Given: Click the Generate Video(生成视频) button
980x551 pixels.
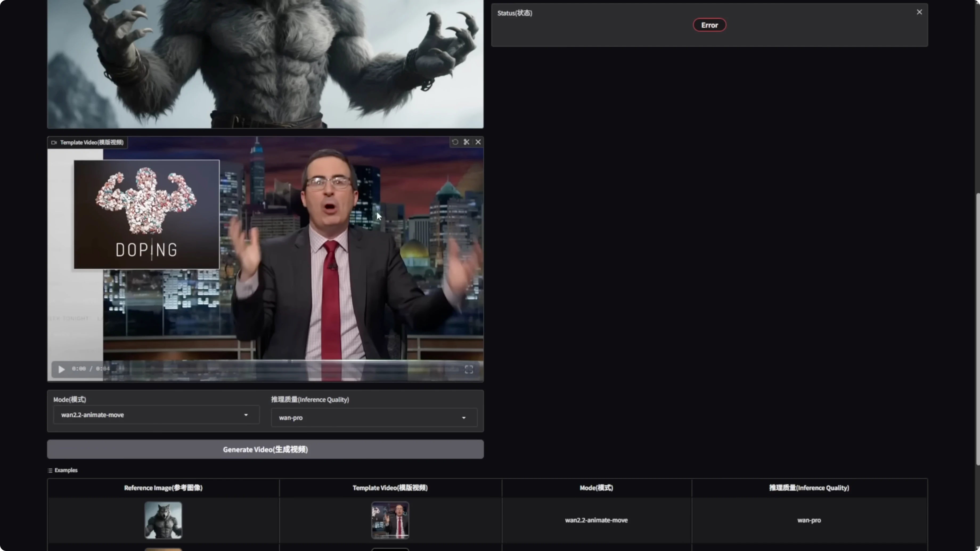Looking at the screenshot, I should [x=265, y=449].
